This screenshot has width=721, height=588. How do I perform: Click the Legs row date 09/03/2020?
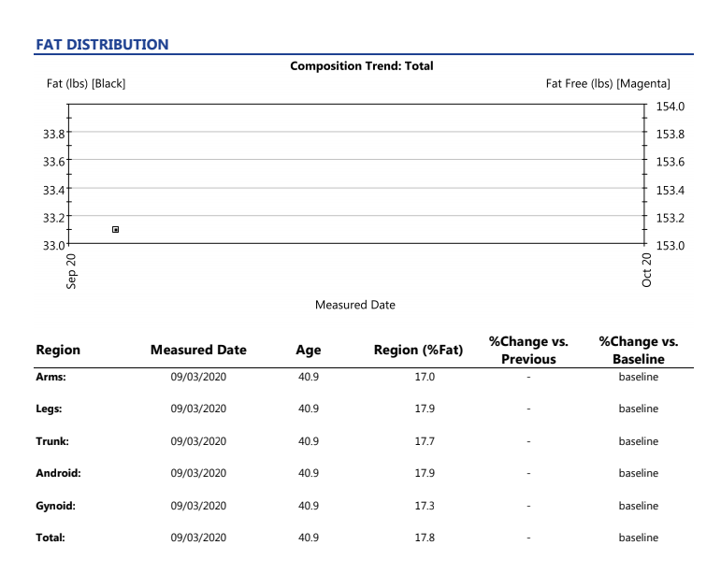[x=198, y=409]
